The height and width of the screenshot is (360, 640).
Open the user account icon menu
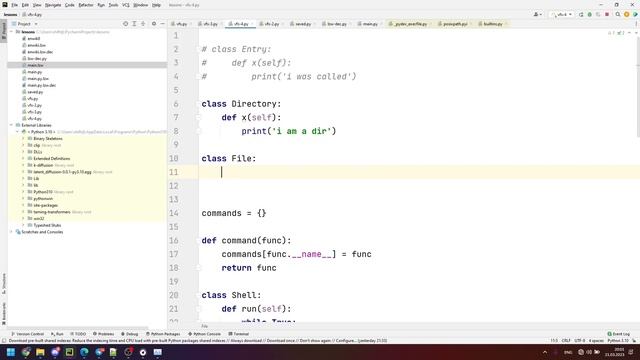tap(538, 14)
